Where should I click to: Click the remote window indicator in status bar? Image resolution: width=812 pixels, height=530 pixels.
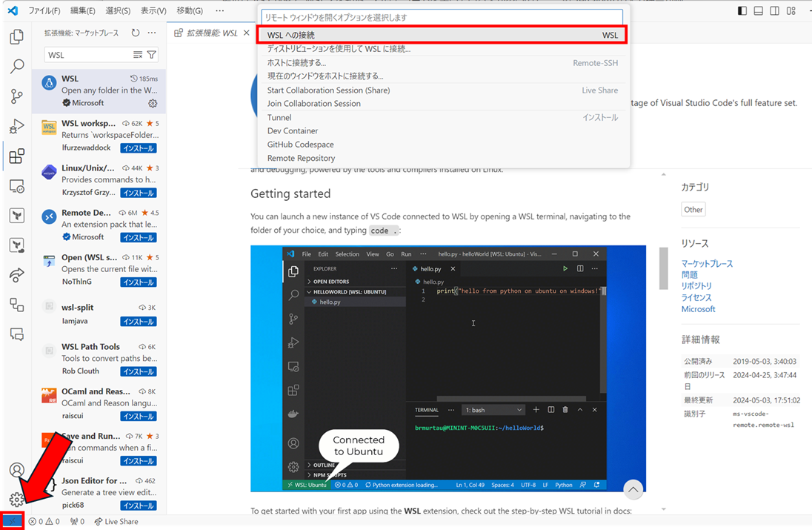pyautogui.click(x=13, y=521)
